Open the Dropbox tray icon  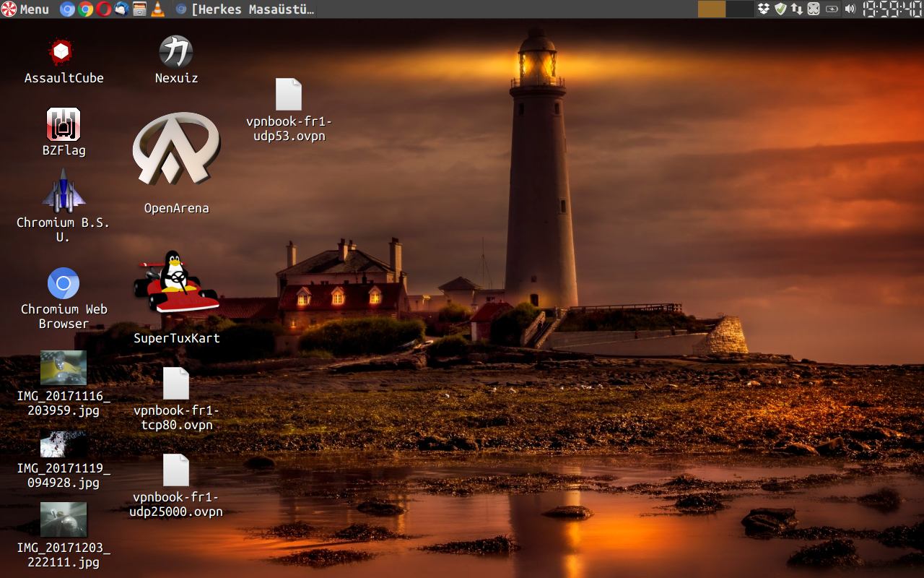(x=764, y=9)
